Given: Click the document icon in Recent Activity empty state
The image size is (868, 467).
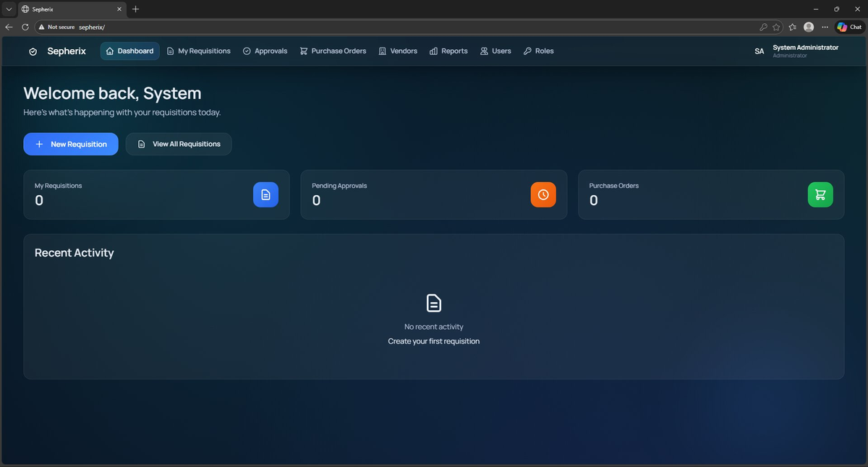Looking at the screenshot, I should click(433, 303).
